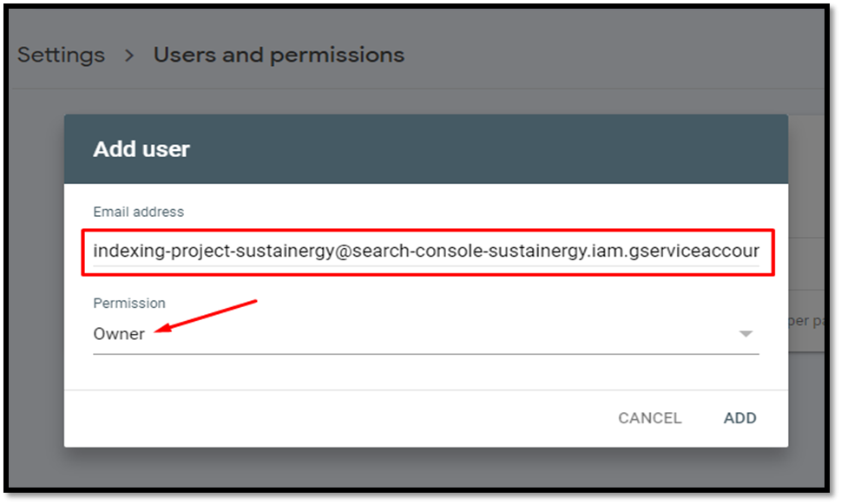Click the CANCEL button
841x504 pixels.
coord(649,417)
